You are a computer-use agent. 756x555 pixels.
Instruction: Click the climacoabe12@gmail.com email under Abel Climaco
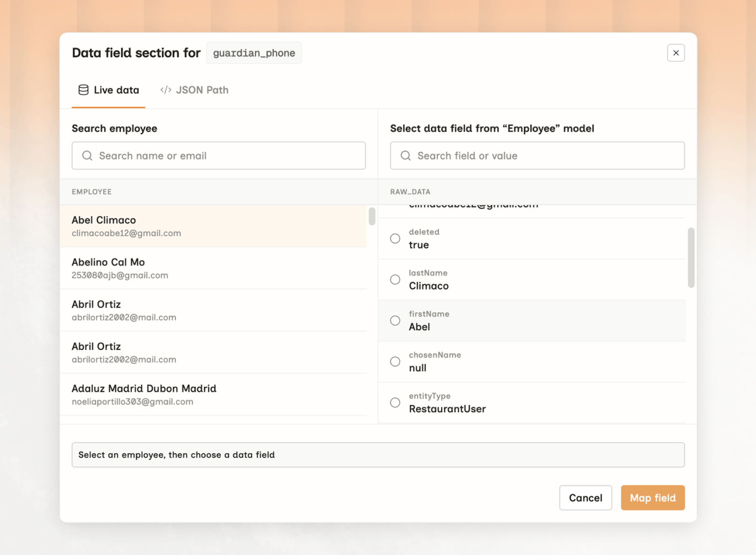[x=126, y=233]
